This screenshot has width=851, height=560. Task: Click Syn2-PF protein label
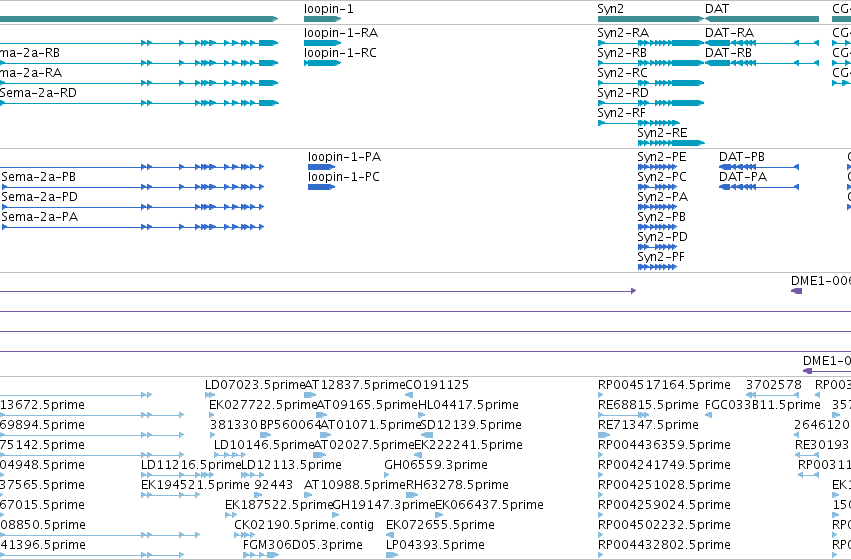pos(661,257)
